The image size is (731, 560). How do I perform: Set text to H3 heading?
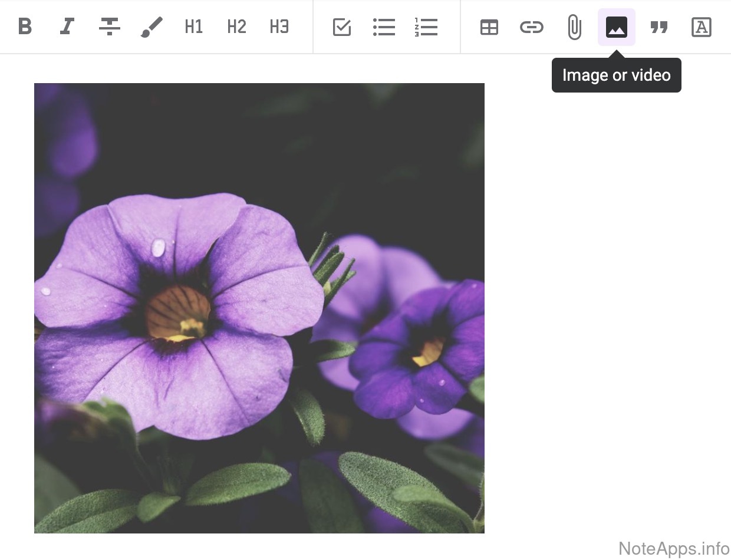[x=279, y=27]
